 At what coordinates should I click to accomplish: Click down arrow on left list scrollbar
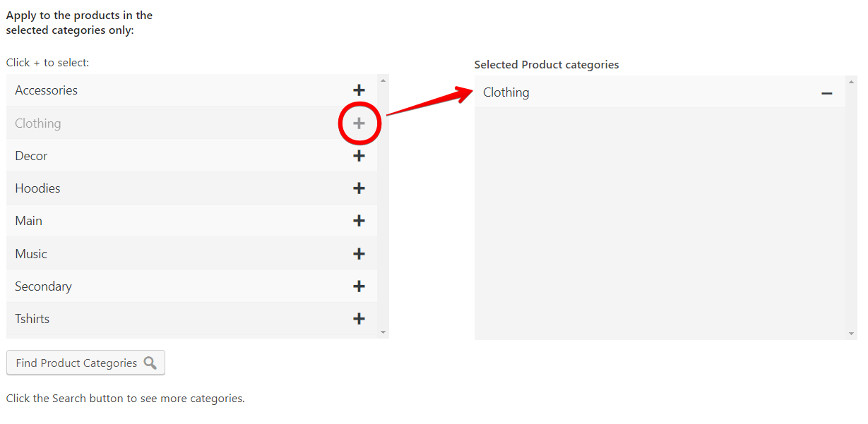384,332
